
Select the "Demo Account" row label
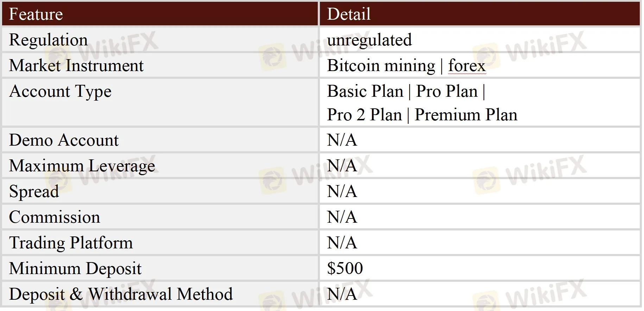[x=64, y=140]
